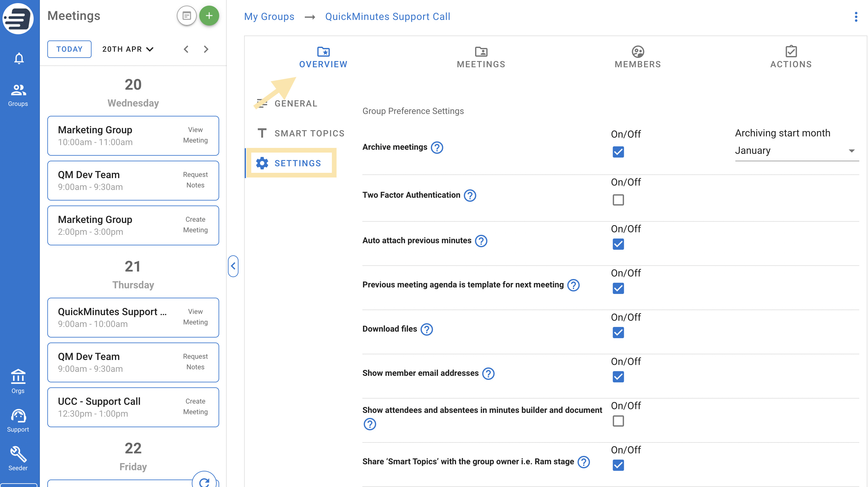This screenshot has width=868, height=487.
Task: Create Meeting for UCC - Support Call
Action: [196, 406]
